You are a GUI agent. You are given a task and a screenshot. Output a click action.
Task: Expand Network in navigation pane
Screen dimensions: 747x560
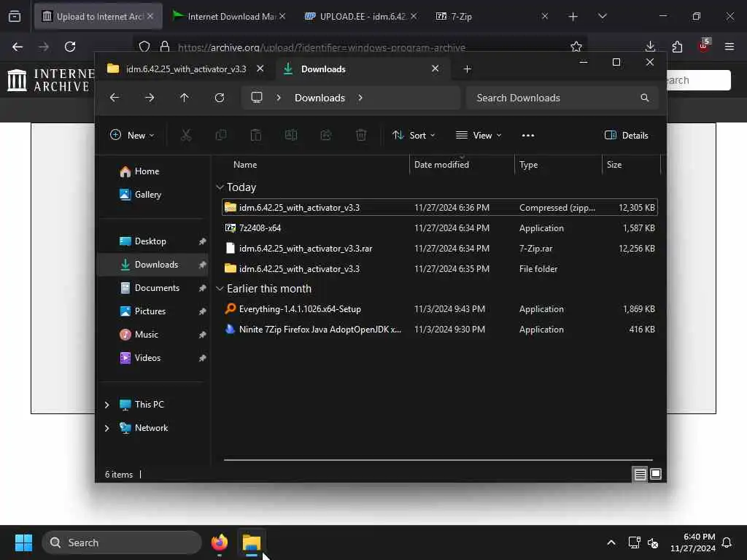click(107, 428)
